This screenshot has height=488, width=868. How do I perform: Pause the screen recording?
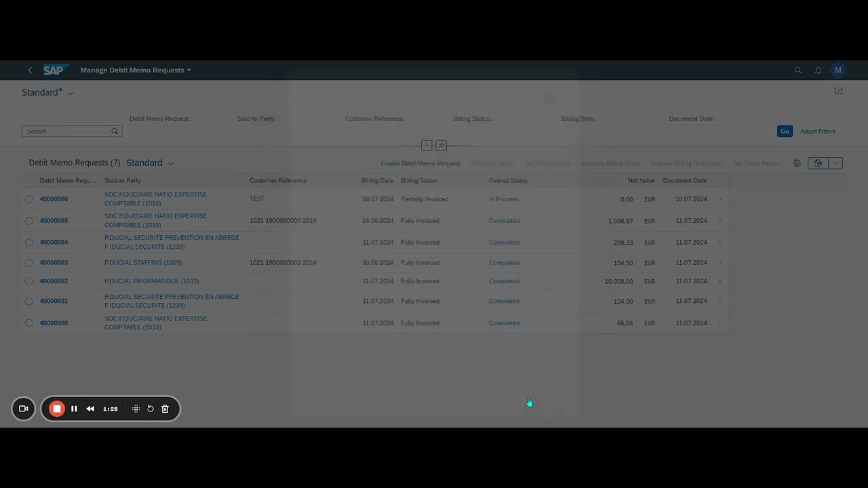(x=74, y=409)
